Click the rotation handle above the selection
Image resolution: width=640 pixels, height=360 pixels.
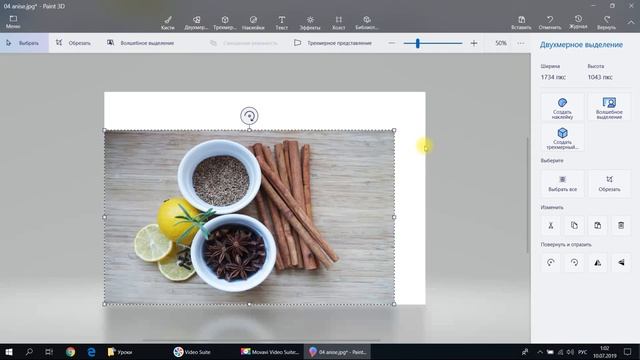(x=249, y=116)
